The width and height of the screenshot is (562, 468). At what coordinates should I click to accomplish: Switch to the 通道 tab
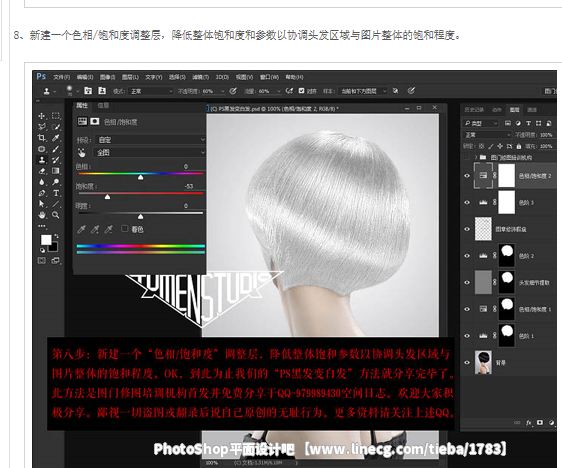click(x=532, y=110)
